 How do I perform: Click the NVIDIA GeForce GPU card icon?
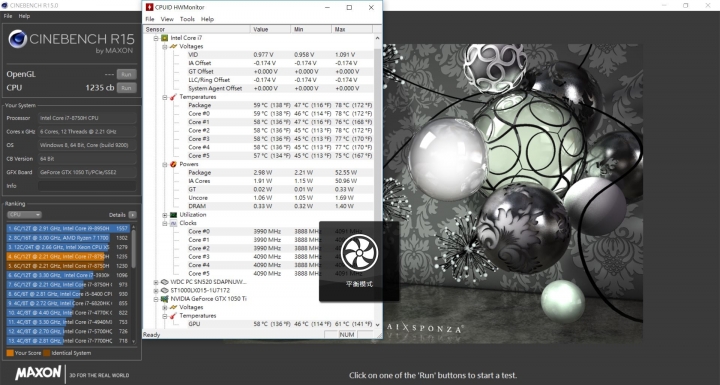[164, 299]
